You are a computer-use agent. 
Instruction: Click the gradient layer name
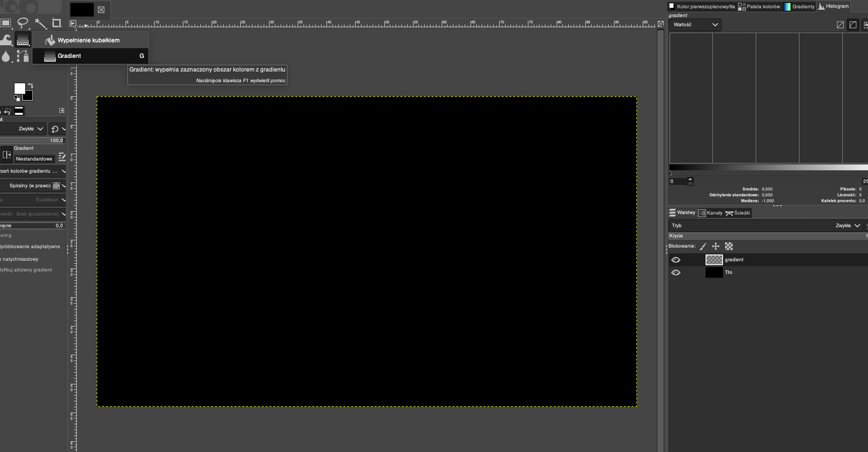(x=734, y=260)
